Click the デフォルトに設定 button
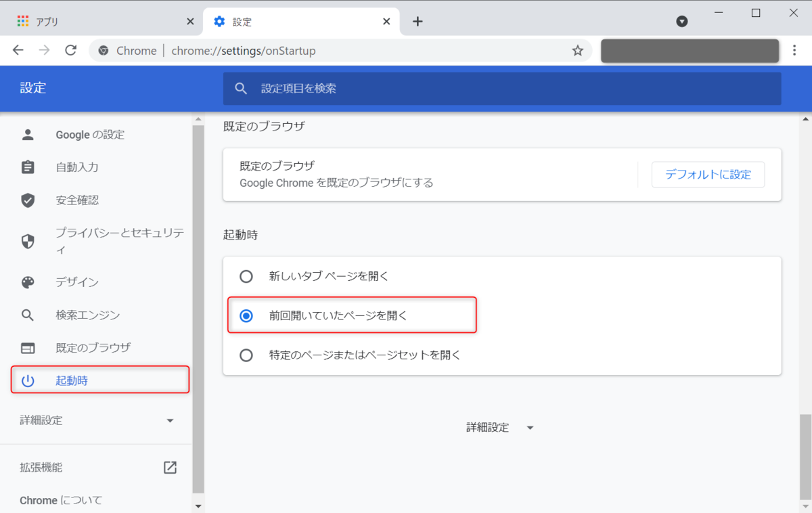812x513 pixels. [708, 174]
